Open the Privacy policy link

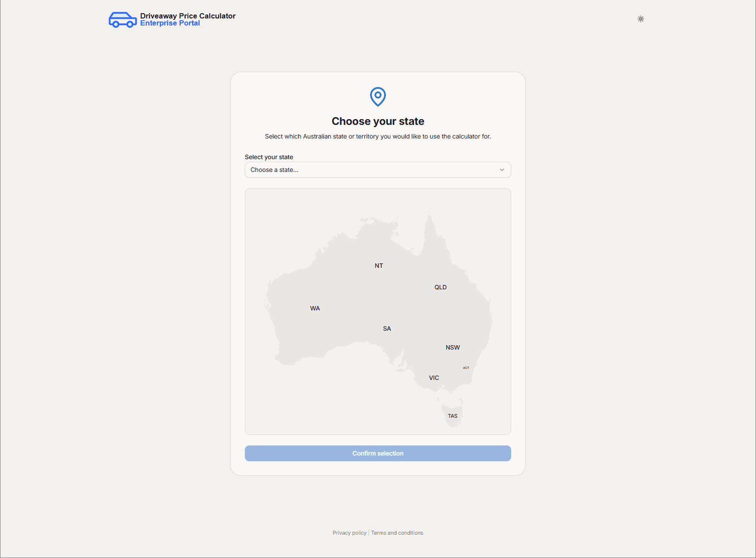coord(349,533)
